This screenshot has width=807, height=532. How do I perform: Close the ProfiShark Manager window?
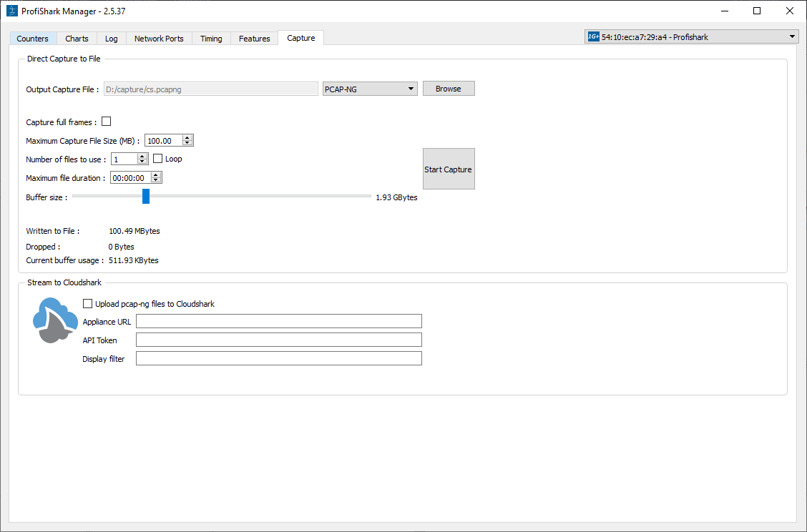[x=790, y=11]
